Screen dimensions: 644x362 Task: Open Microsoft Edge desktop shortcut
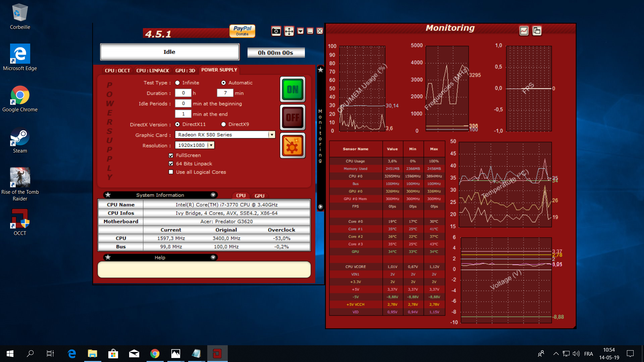click(x=20, y=57)
